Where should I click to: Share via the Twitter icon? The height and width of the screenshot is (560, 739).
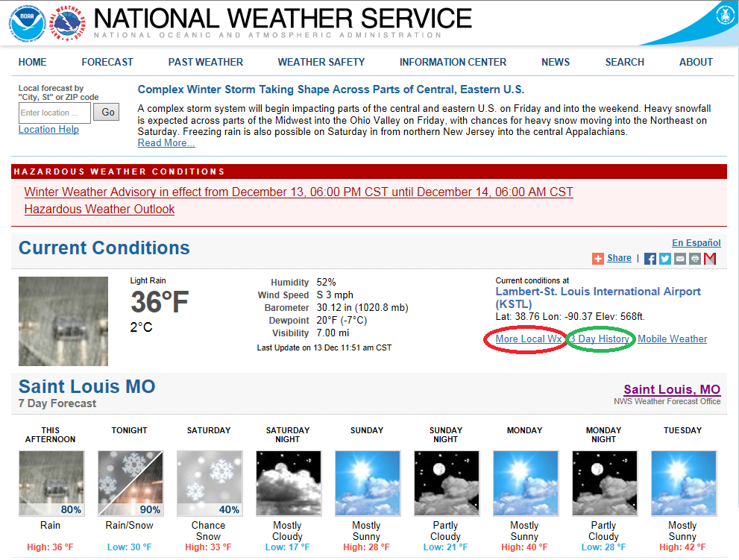tap(665, 258)
